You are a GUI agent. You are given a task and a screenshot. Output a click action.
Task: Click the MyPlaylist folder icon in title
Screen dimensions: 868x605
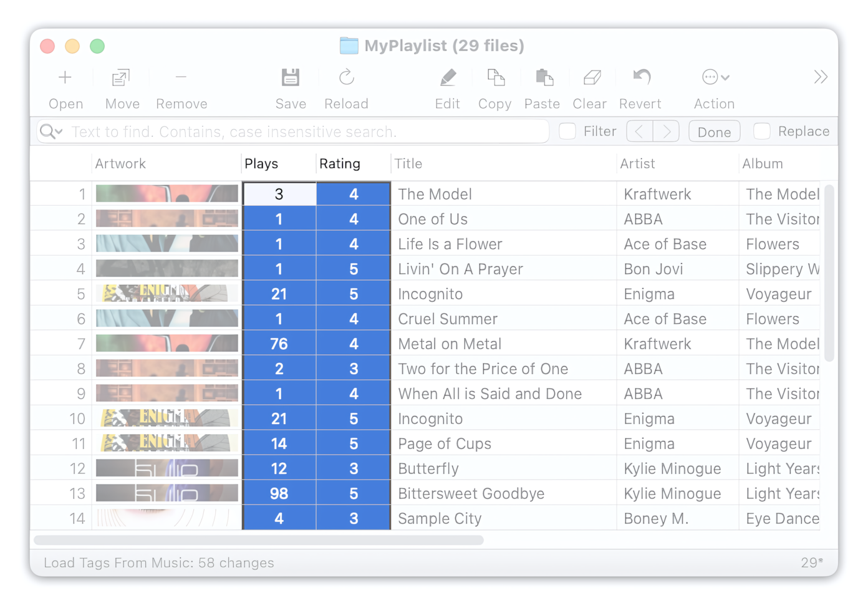[349, 46]
